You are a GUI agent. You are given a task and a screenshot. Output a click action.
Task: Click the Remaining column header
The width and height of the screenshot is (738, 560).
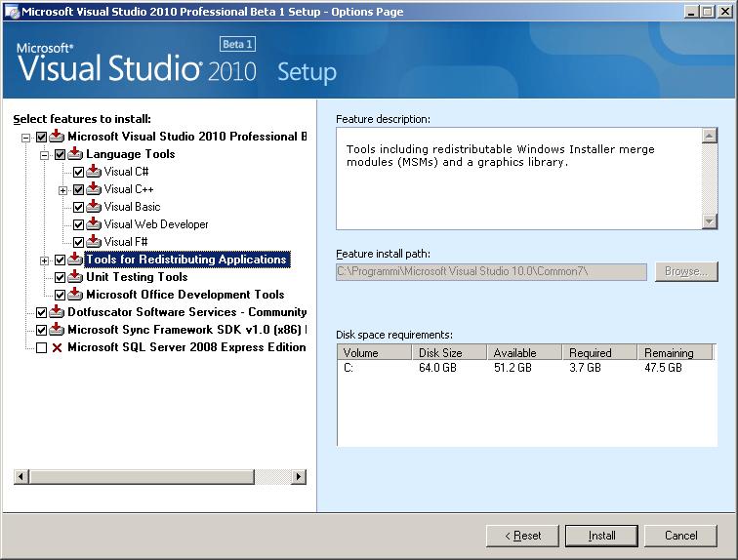coord(676,352)
